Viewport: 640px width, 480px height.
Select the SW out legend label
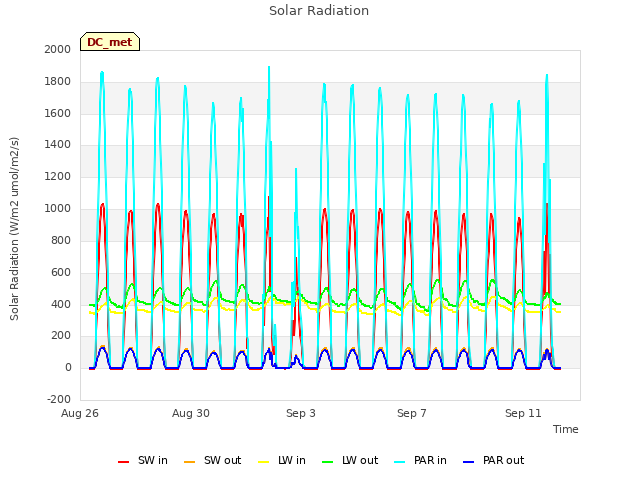click(222, 460)
